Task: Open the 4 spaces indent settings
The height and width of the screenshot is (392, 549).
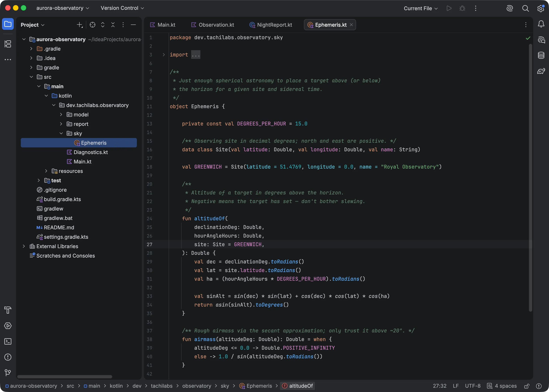Action: [502, 386]
